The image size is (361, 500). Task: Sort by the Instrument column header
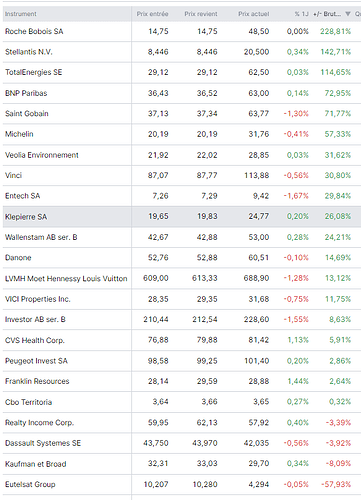(21, 14)
